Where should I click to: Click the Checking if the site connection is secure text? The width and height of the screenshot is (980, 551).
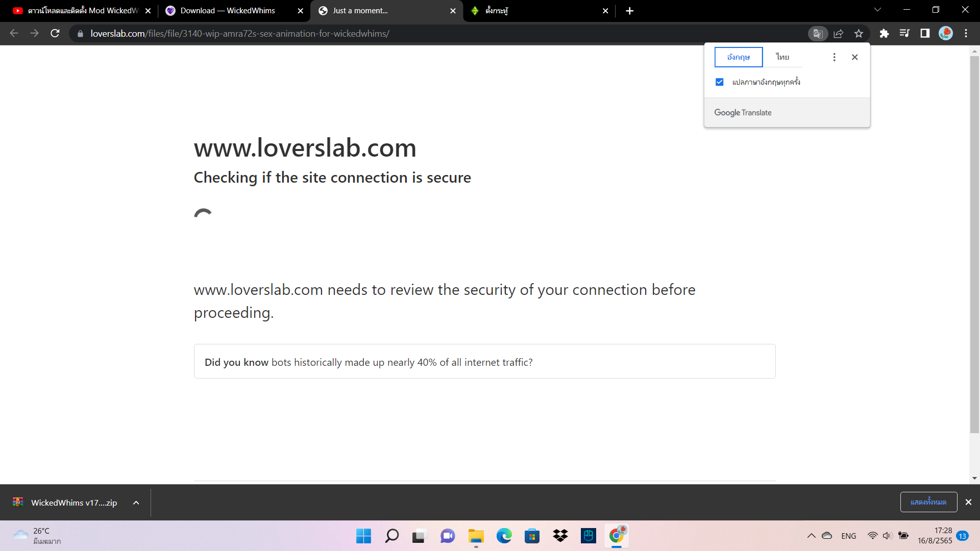[332, 178]
